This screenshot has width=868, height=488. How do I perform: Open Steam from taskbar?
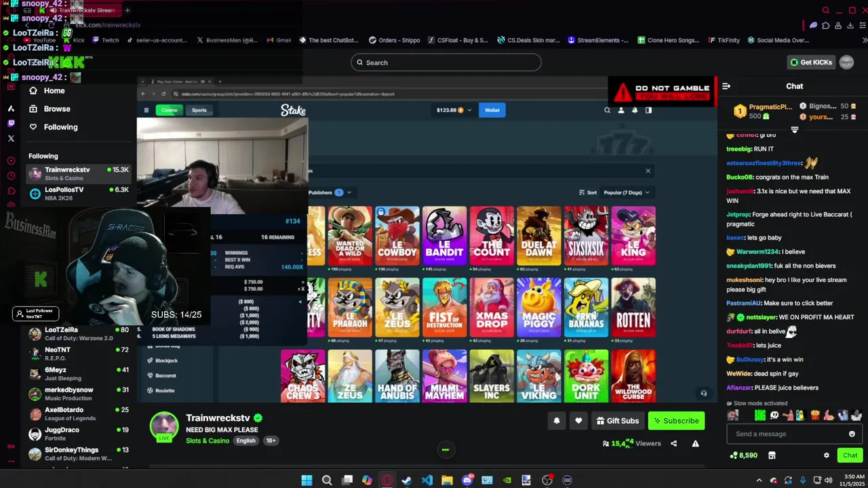(407, 481)
